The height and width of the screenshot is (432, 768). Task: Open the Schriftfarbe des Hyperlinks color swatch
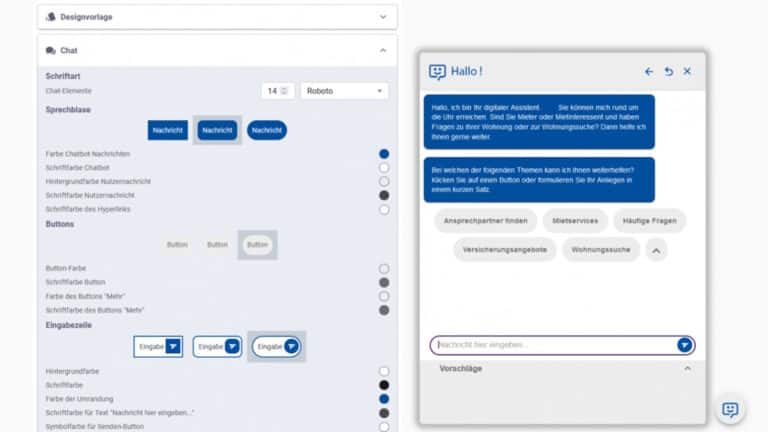click(x=384, y=209)
